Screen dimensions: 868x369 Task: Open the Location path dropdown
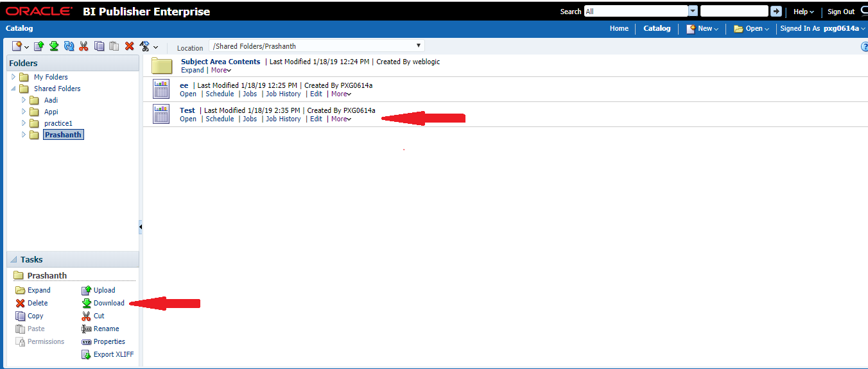click(x=419, y=46)
